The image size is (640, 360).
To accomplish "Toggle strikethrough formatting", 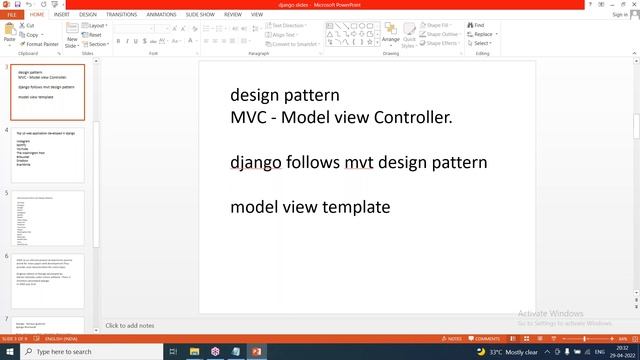I will (153, 41).
